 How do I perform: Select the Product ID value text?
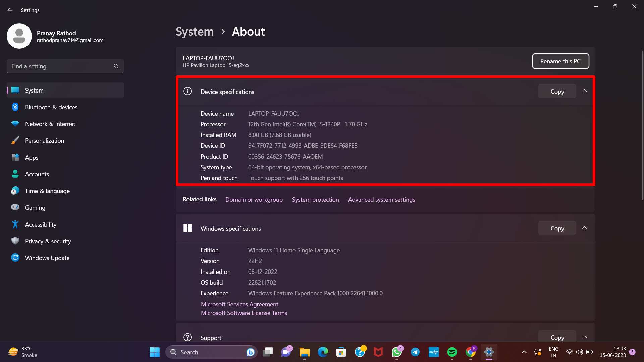[x=285, y=157]
